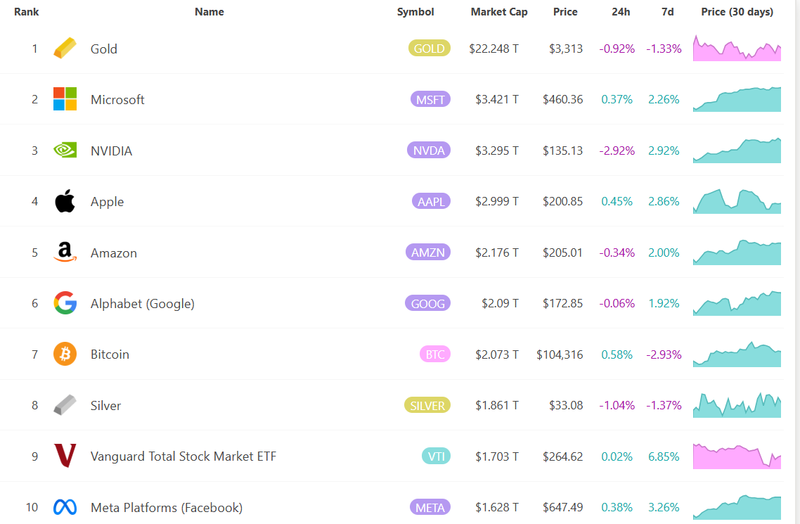Click the Vanguard V logo icon
800x524 pixels.
(65, 456)
